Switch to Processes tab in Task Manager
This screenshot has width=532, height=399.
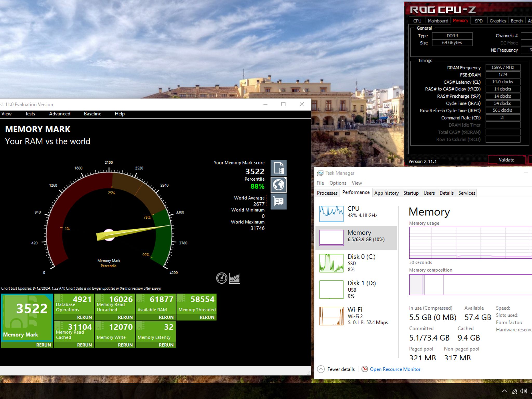(327, 193)
